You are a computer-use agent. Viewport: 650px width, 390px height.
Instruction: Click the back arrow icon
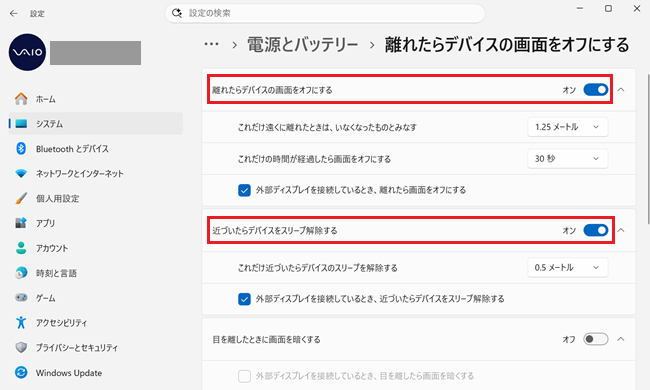coord(14,14)
